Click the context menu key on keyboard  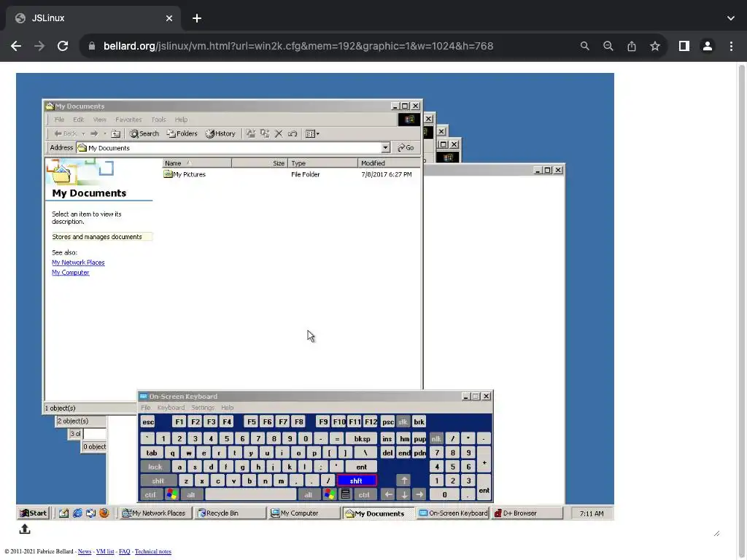tap(345, 495)
